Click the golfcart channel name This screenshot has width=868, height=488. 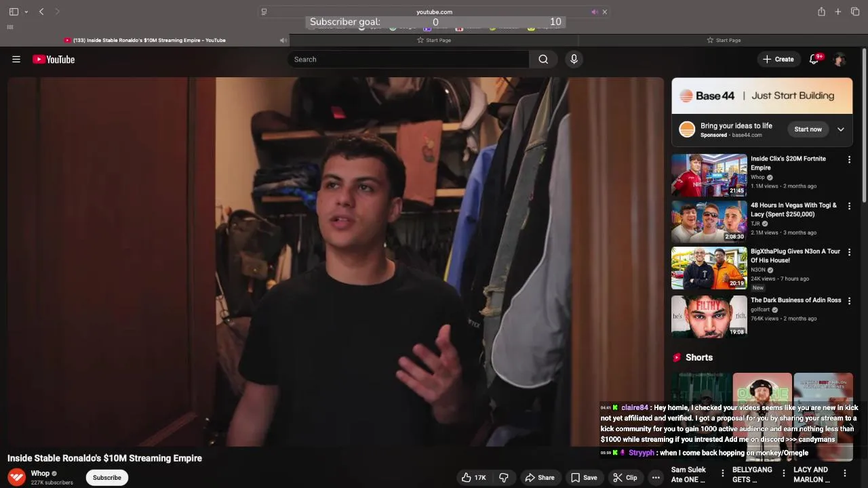760,310
